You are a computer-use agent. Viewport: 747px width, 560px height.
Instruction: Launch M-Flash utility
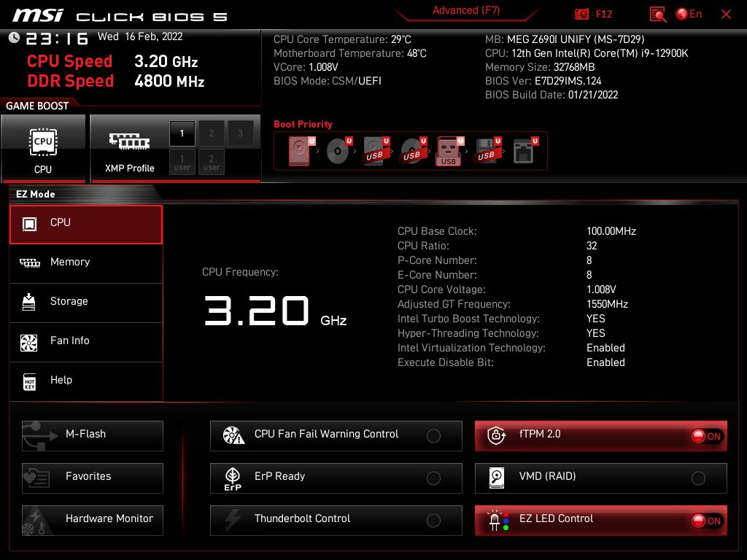point(93,436)
